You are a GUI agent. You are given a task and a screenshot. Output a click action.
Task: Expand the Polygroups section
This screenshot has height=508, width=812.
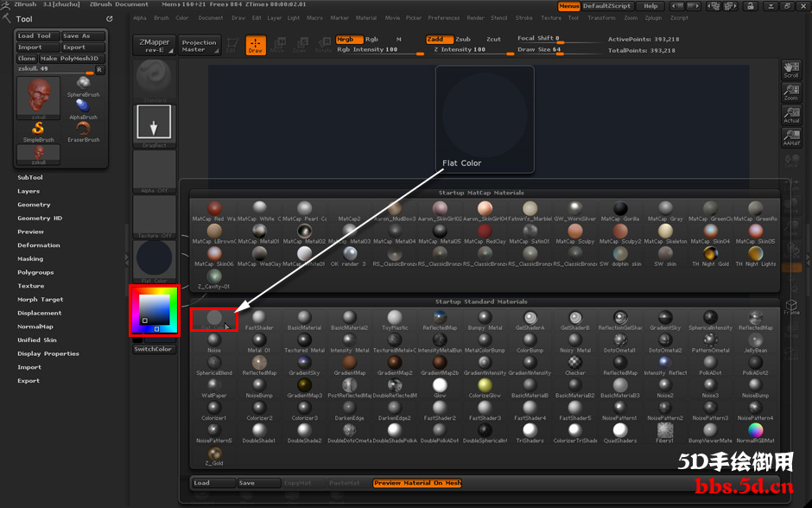coord(35,272)
